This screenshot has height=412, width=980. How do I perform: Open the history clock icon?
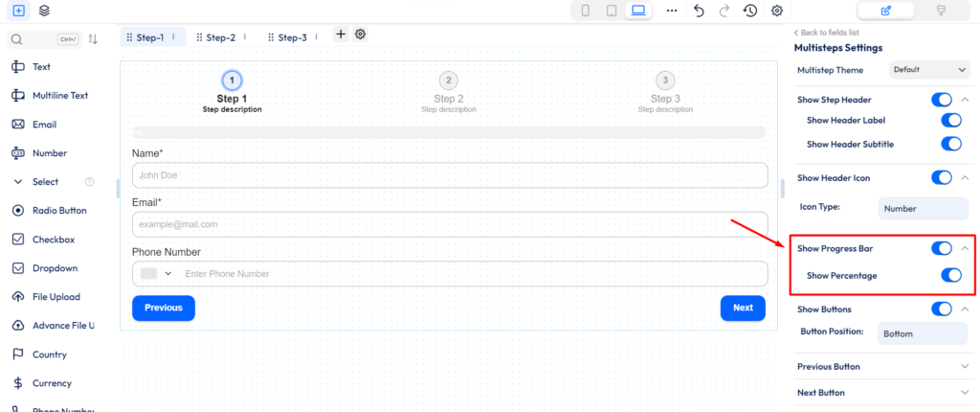coord(750,11)
